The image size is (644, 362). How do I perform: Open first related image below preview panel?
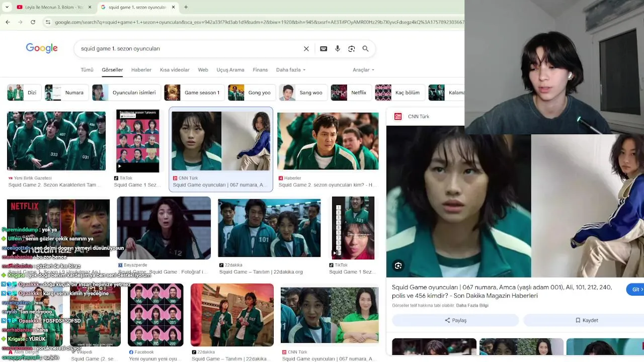point(434,347)
